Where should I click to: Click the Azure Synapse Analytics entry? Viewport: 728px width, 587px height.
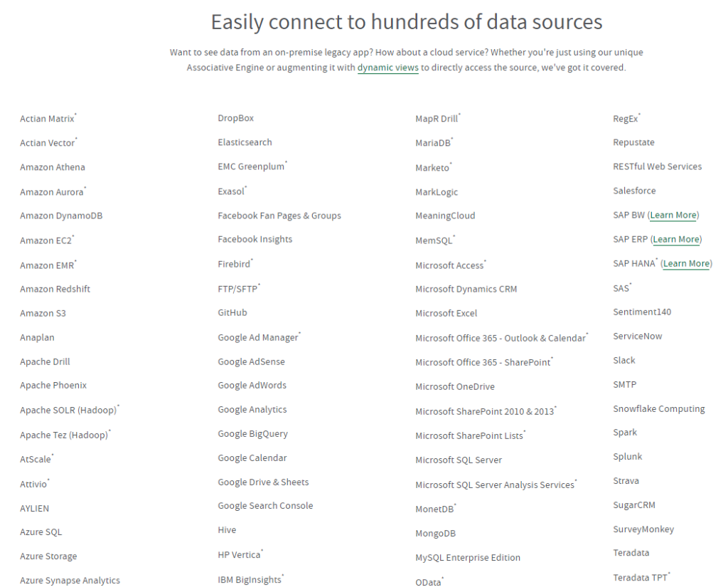pyautogui.click(x=70, y=581)
